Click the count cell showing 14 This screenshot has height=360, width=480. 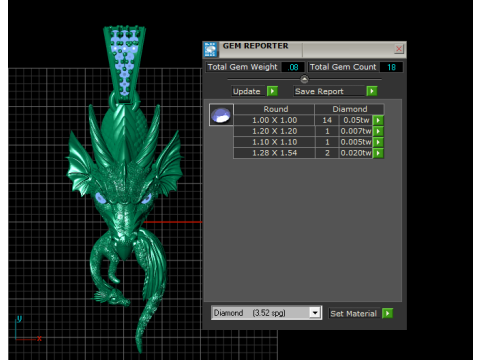327,120
